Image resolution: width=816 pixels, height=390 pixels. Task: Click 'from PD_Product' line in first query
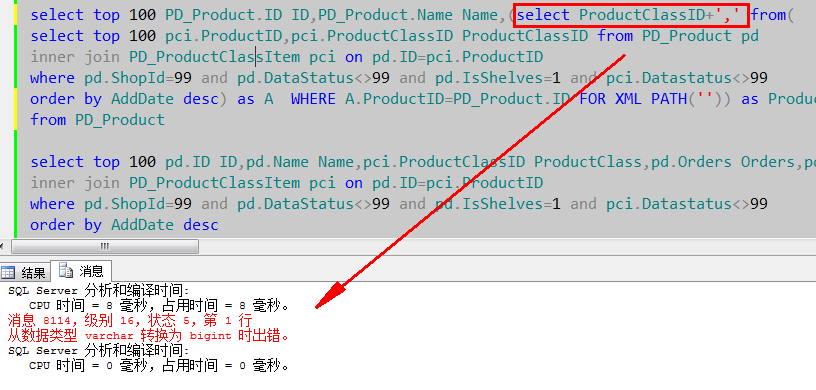(x=97, y=120)
